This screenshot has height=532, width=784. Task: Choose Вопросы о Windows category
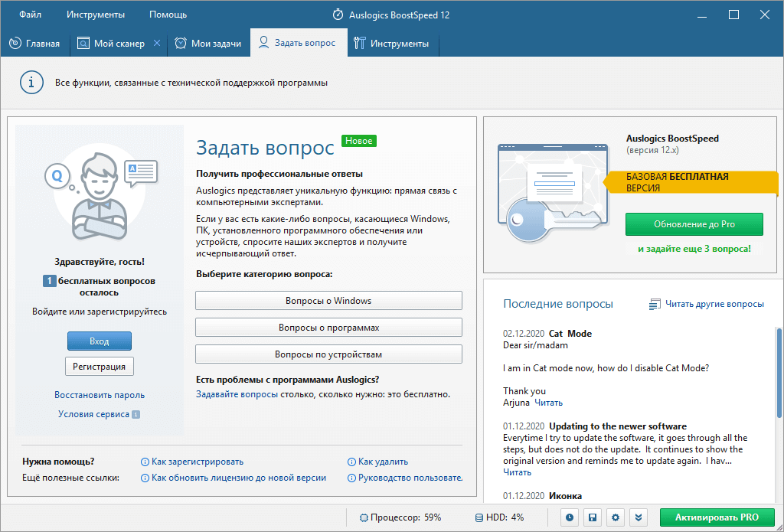tap(328, 301)
